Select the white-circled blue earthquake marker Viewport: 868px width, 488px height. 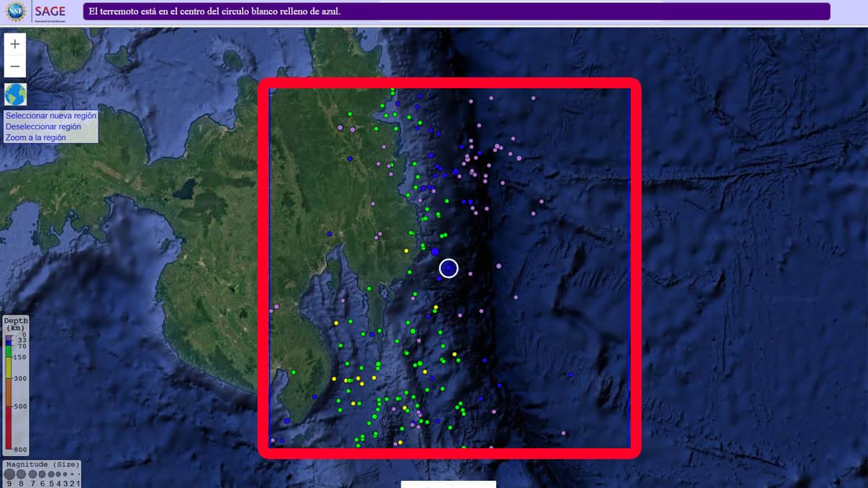click(x=448, y=268)
